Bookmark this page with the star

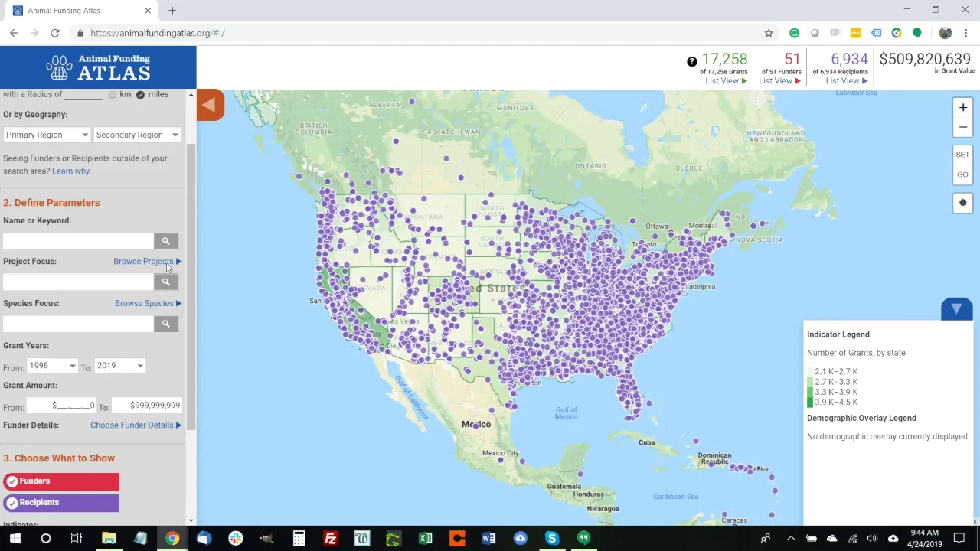pyautogui.click(x=769, y=33)
